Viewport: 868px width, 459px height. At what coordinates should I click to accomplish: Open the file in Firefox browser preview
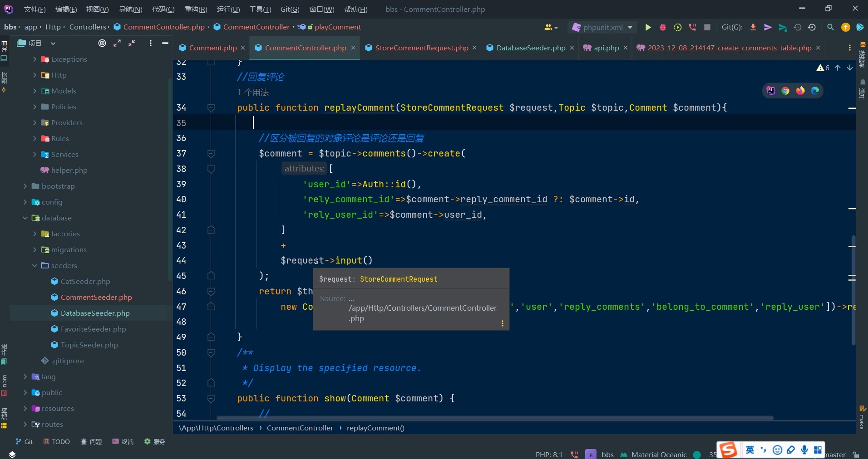tap(801, 91)
